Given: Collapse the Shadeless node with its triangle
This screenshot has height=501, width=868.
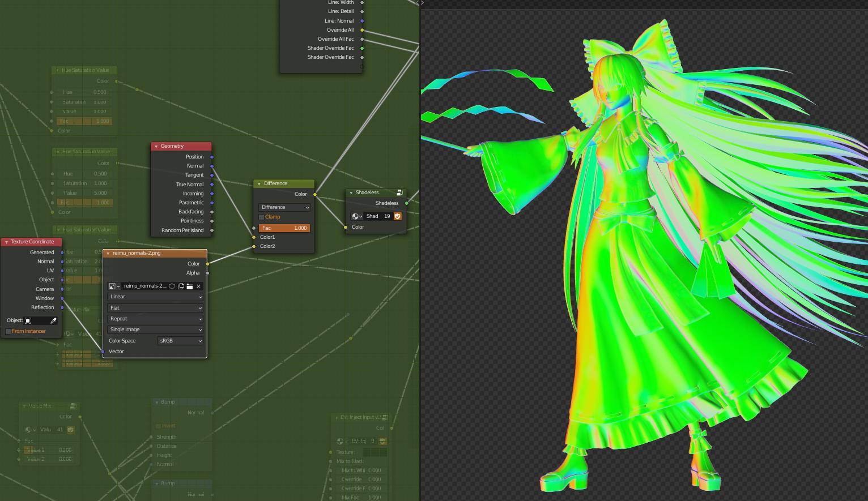Looking at the screenshot, I should [x=351, y=192].
